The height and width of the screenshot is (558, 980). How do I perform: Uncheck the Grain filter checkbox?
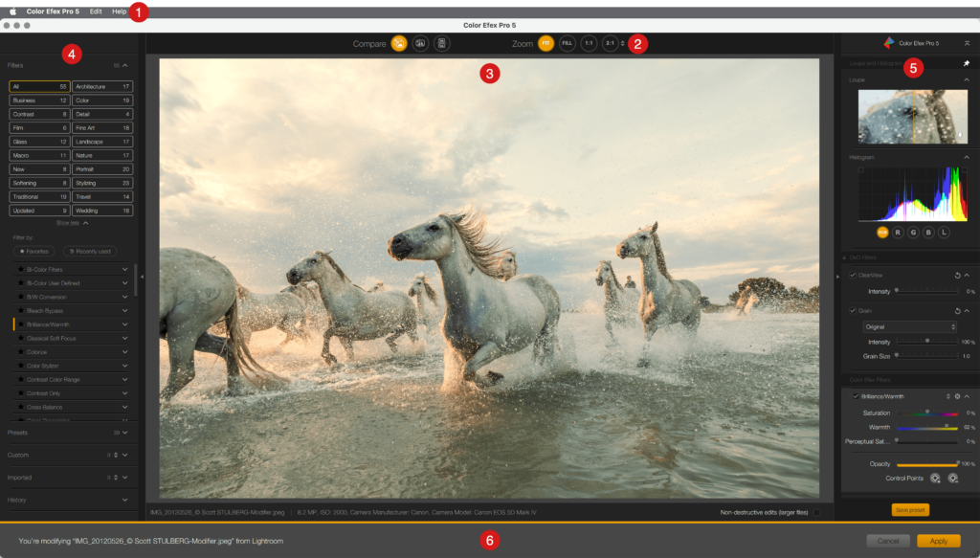[x=853, y=310]
